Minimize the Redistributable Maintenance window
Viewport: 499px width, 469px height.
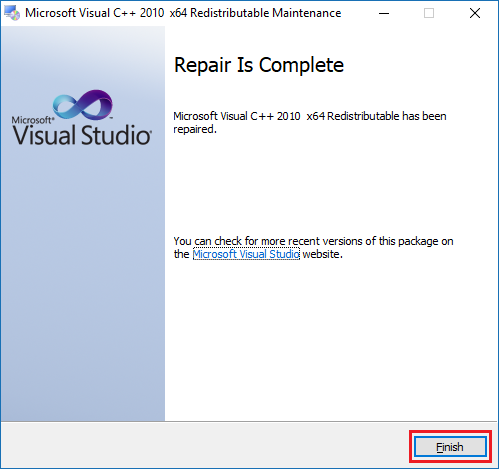coord(384,13)
